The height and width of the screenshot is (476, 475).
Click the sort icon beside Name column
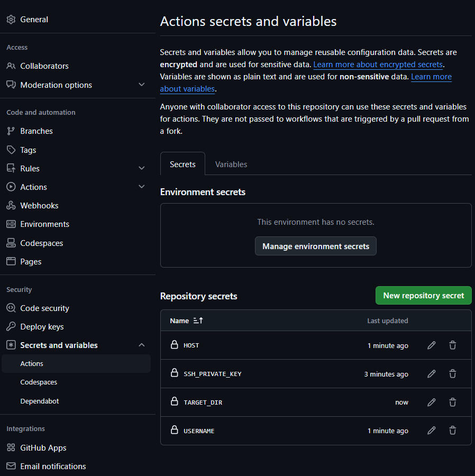198,321
